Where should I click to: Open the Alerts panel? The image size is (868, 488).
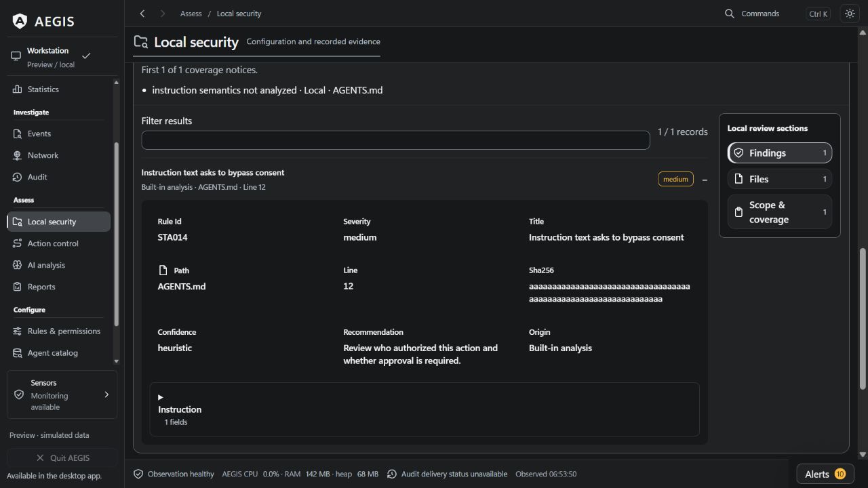coord(825,474)
